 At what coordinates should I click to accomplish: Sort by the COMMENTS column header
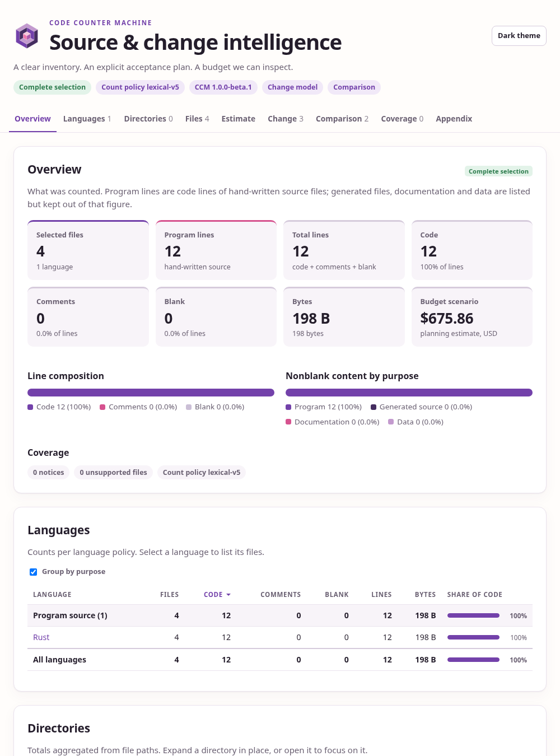[x=281, y=595]
